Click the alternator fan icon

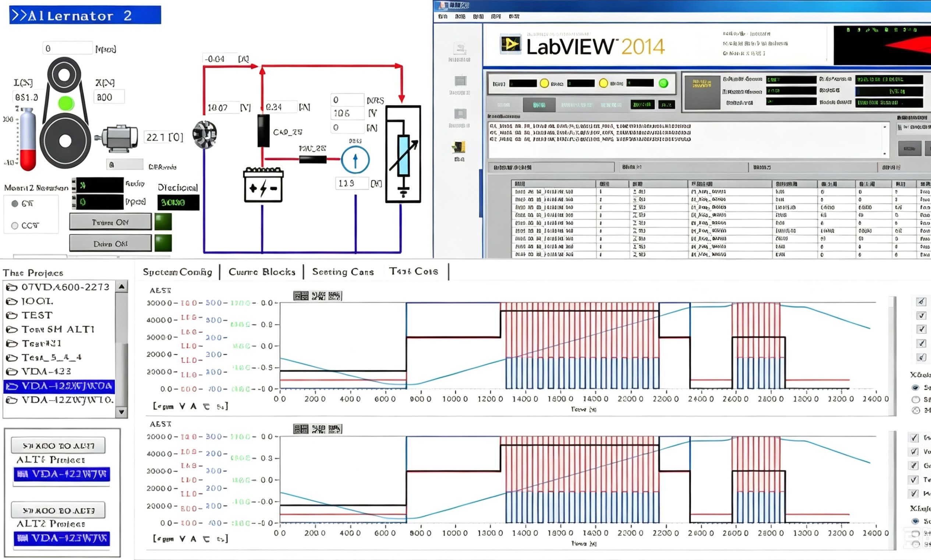pyautogui.click(x=205, y=134)
